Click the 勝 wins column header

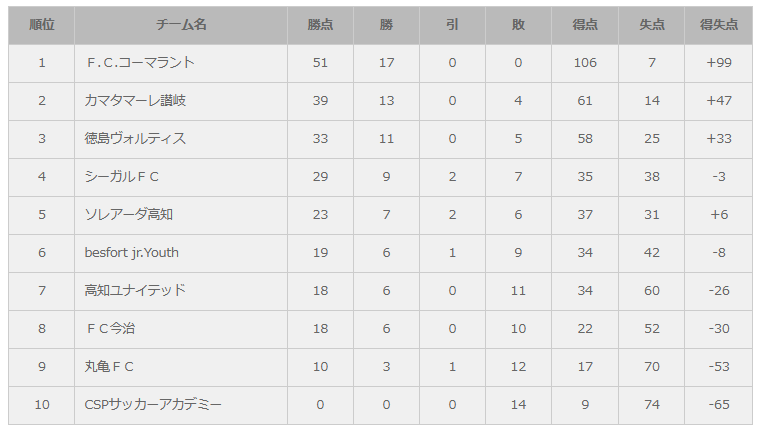(386, 25)
